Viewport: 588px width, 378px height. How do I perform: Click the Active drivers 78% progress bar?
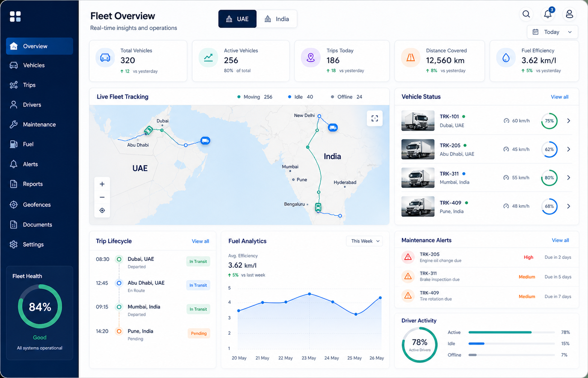[511, 332]
